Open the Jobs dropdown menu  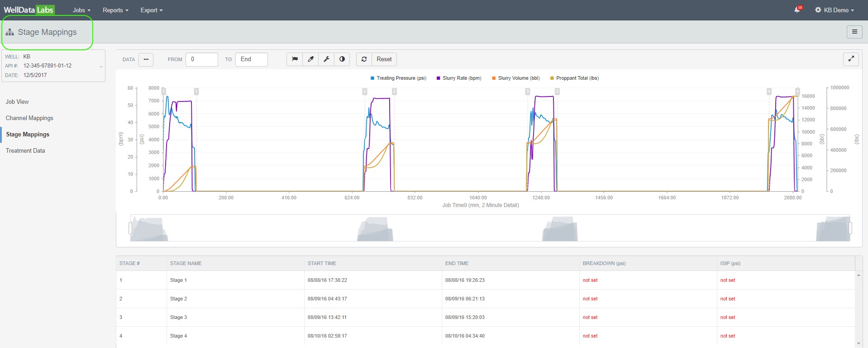pyautogui.click(x=81, y=10)
